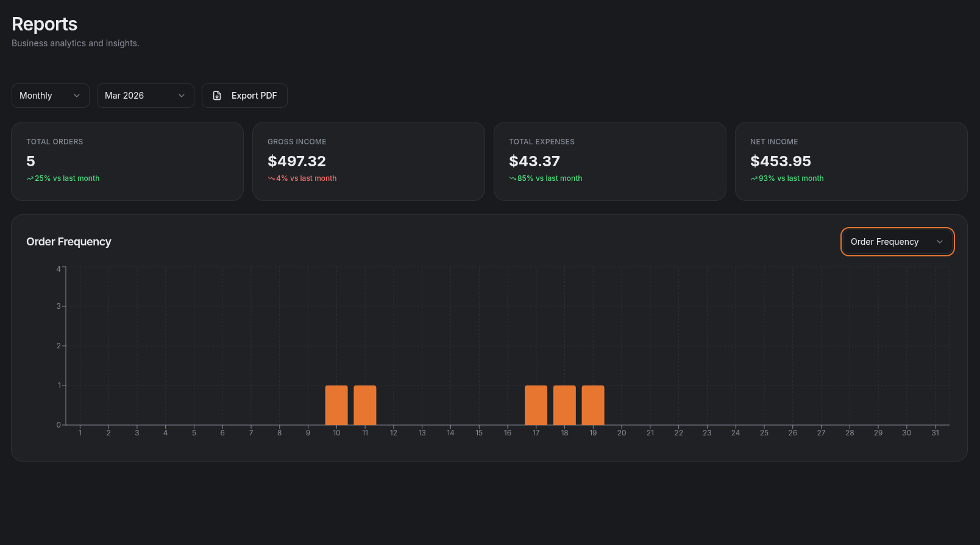The width and height of the screenshot is (980, 545).
Task: Click the Gross Income value $497.32
Action: click(x=297, y=161)
